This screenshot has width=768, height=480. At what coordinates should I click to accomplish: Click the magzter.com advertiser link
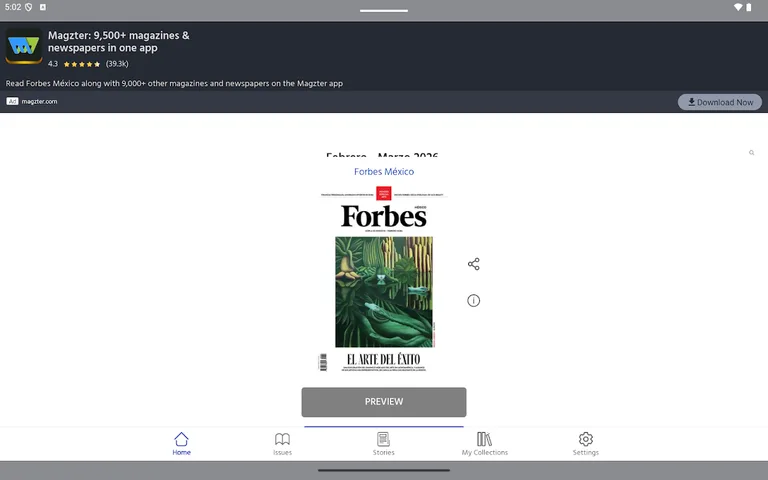click(39, 101)
